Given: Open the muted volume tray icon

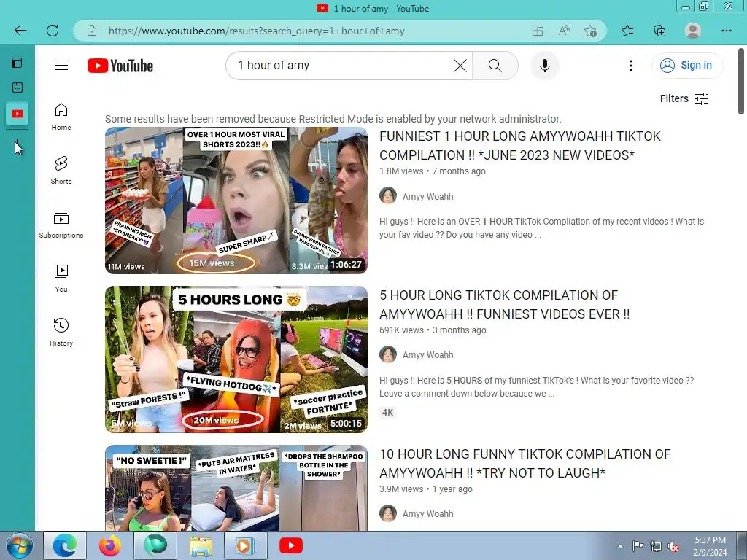Looking at the screenshot, I should (673, 546).
